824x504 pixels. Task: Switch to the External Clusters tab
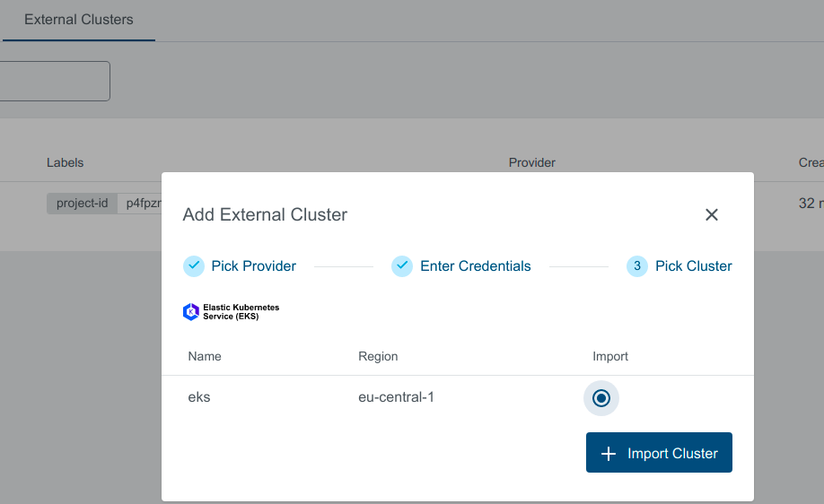[x=79, y=20]
